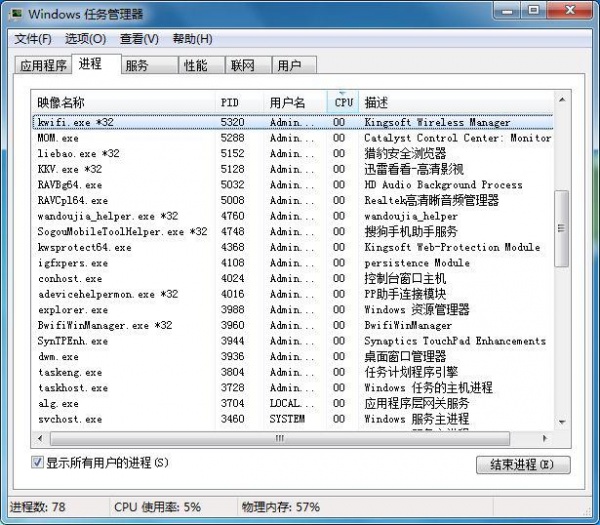
Task: Click the horizontal scrollbar right arrow
Action: pyautogui.click(x=545, y=439)
